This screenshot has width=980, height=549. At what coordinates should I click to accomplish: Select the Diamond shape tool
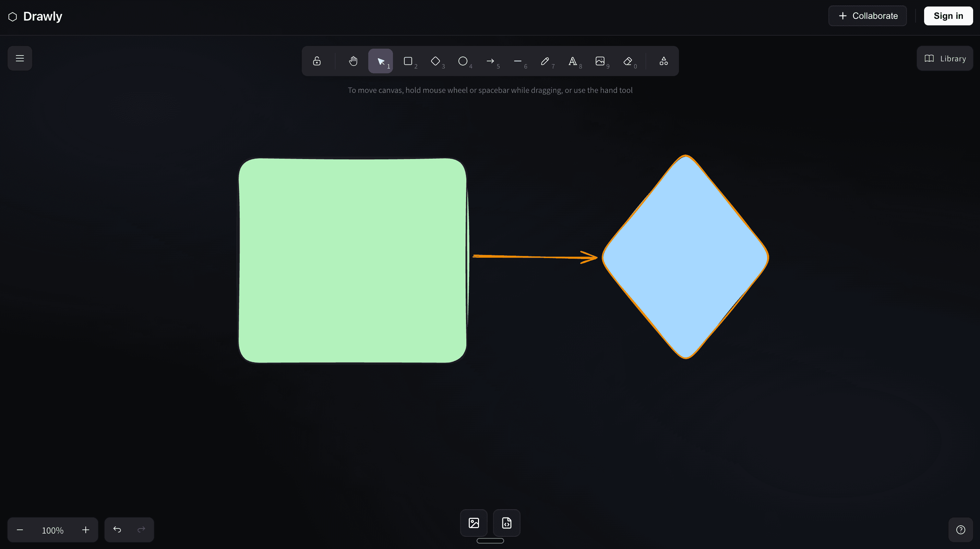[435, 61]
